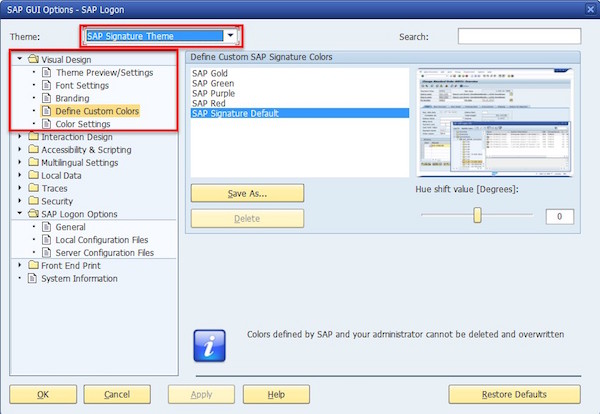
Task: Open System Information tree item
Action: (x=79, y=278)
